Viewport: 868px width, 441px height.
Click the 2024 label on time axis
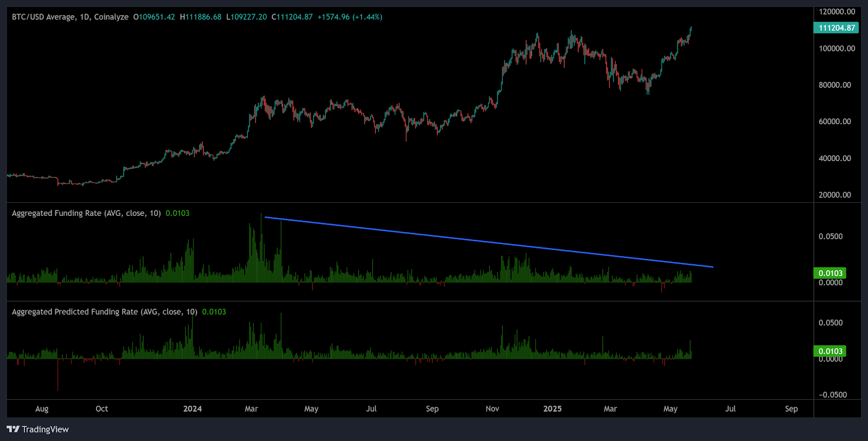[x=193, y=408]
